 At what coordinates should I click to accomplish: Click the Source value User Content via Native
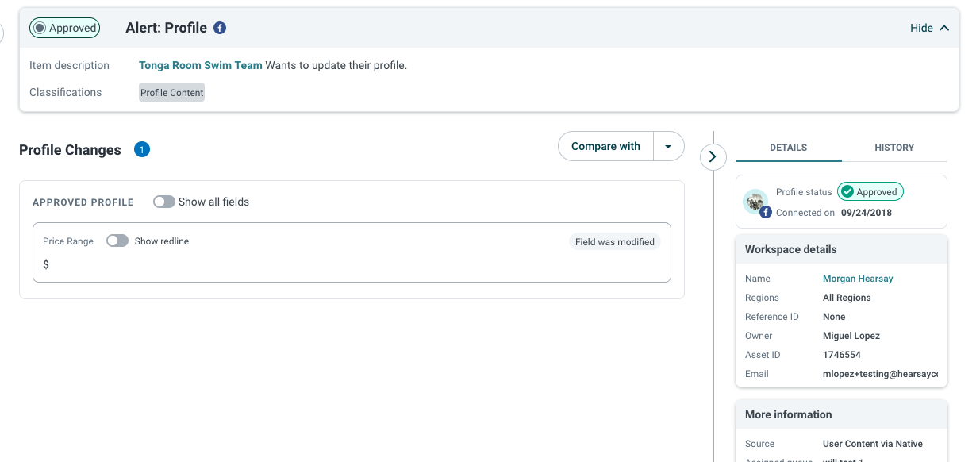point(873,444)
